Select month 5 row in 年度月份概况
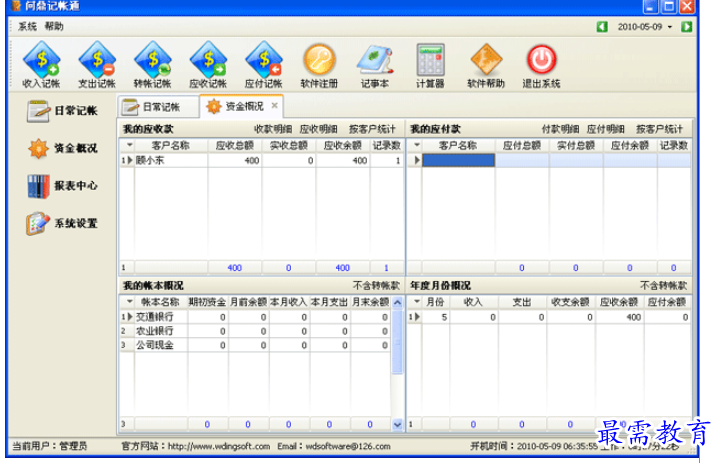719x464 pixels. (x=549, y=317)
